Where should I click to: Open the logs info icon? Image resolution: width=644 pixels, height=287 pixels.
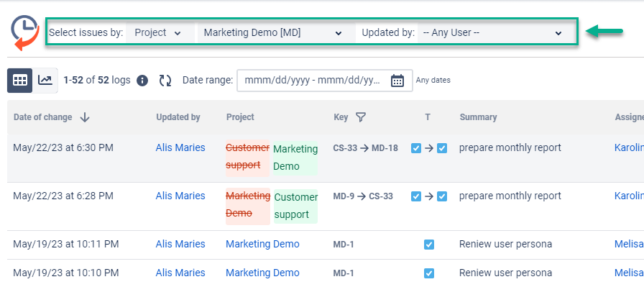(x=142, y=80)
